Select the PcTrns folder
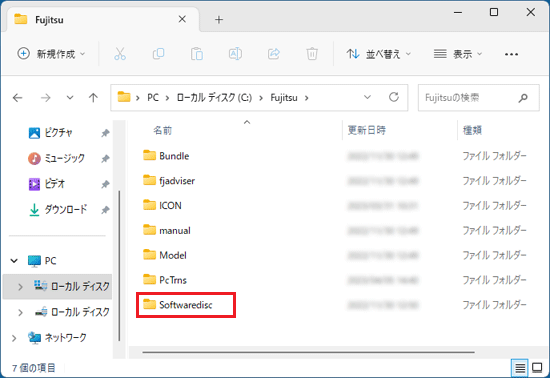Viewport: 550px width, 378px height. coord(165,280)
